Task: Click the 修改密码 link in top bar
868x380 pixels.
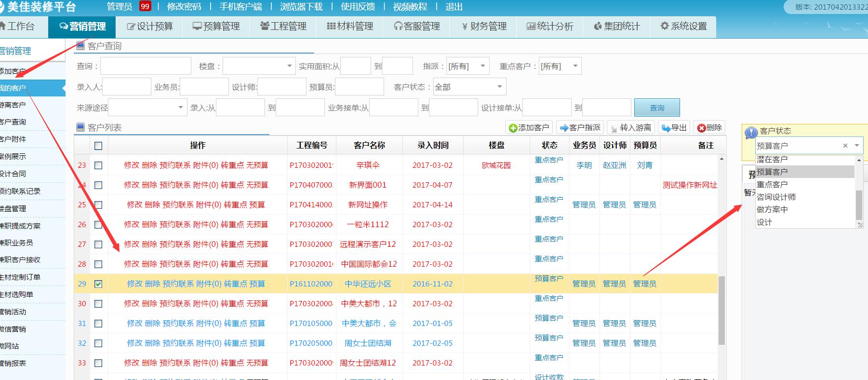Action: [x=184, y=7]
